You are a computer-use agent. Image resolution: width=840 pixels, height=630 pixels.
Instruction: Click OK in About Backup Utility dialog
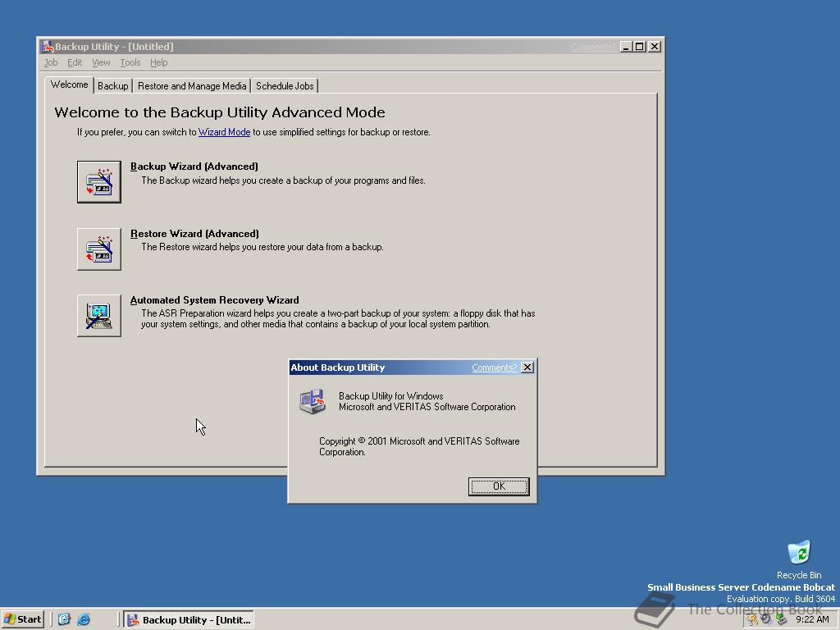pos(499,486)
